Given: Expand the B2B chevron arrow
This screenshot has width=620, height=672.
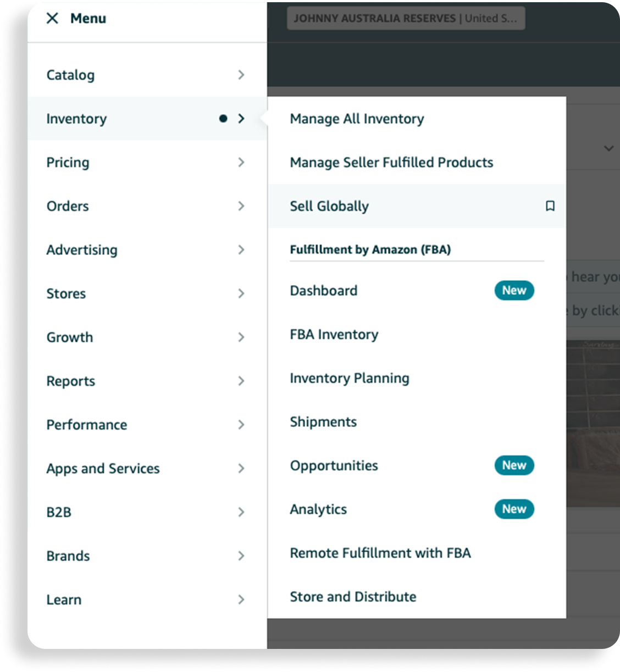Looking at the screenshot, I should tap(241, 512).
